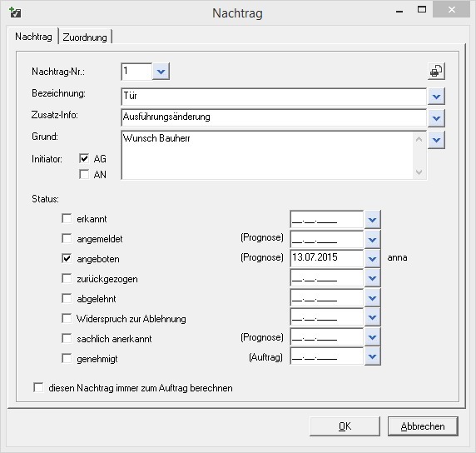476x453 pixels.
Task: Toggle the abgelehnt status checkbox
Action: (x=67, y=298)
